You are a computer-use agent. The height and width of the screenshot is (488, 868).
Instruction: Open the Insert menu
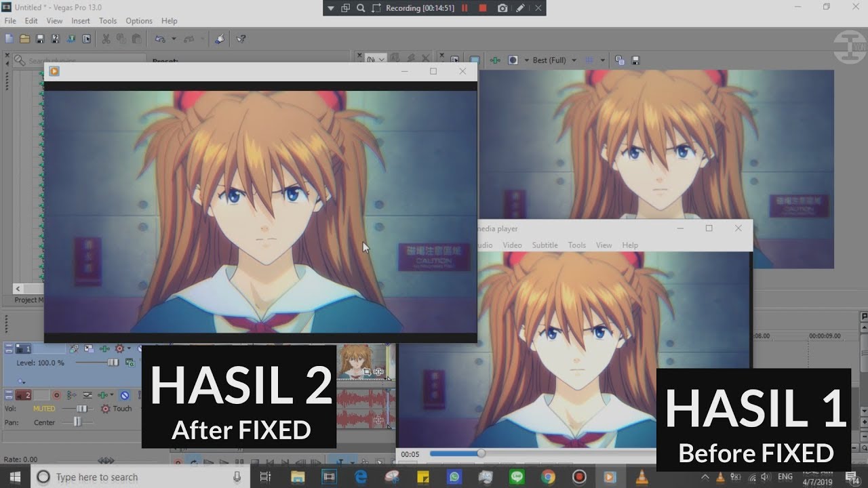click(81, 21)
